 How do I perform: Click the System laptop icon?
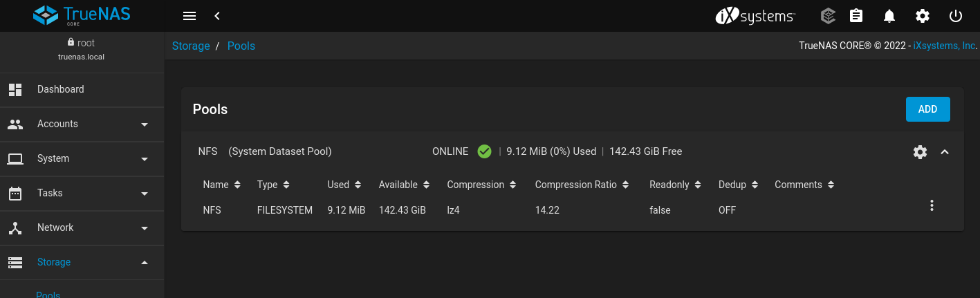coord(15,158)
